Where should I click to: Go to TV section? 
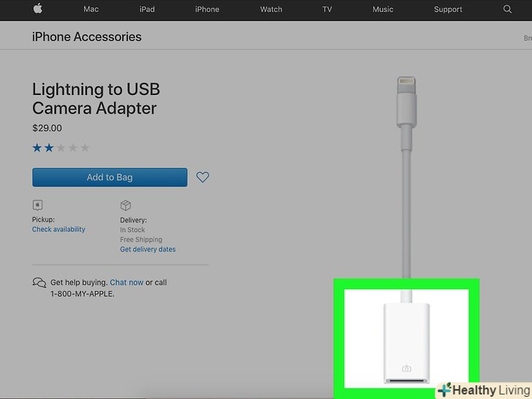pos(327,9)
